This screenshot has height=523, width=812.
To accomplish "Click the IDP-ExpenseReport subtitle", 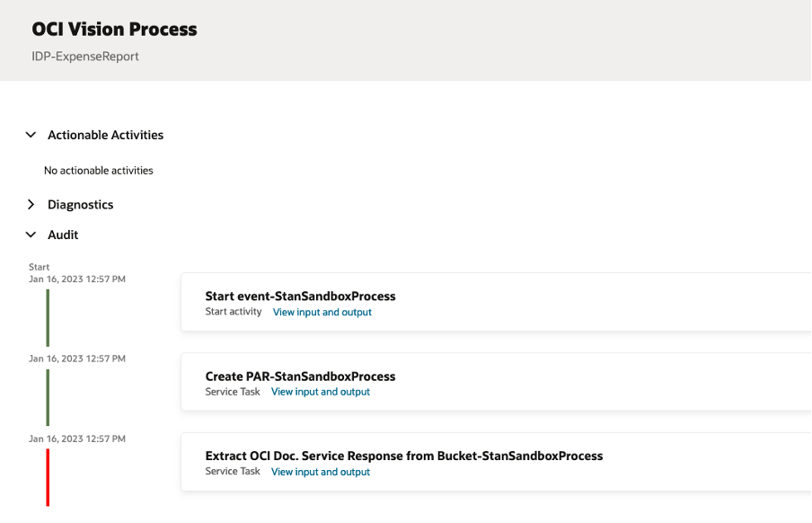I will point(85,57).
